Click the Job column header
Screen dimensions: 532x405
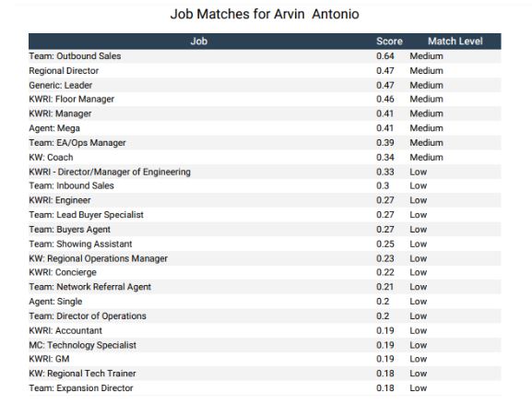199,42
